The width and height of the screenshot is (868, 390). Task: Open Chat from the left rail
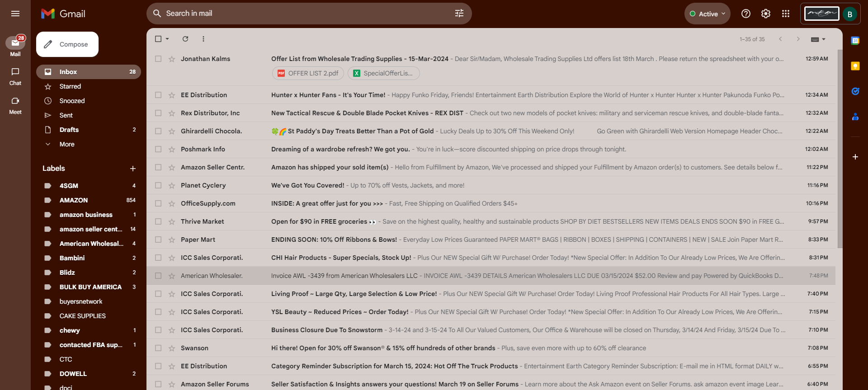click(x=15, y=76)
